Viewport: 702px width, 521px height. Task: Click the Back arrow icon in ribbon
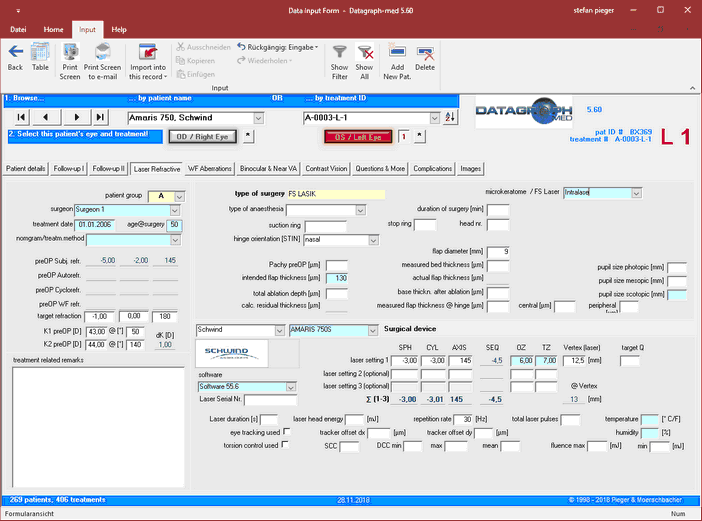(x=15, y=52)
